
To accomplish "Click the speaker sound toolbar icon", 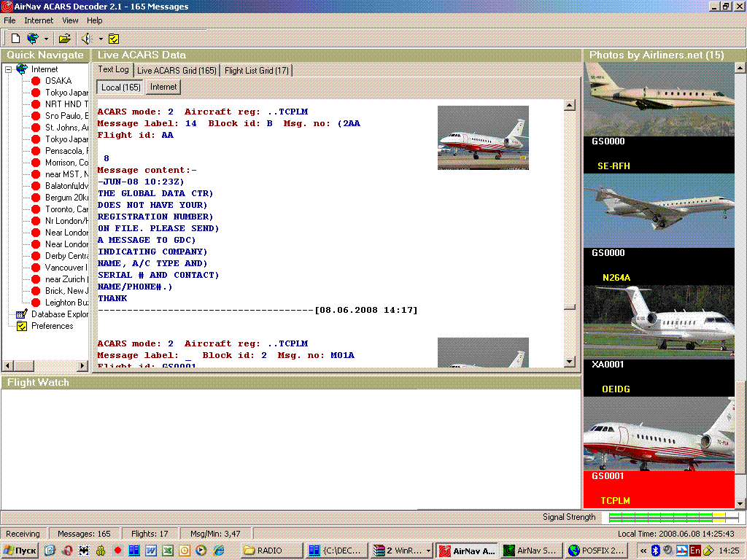I will point(86,39).
